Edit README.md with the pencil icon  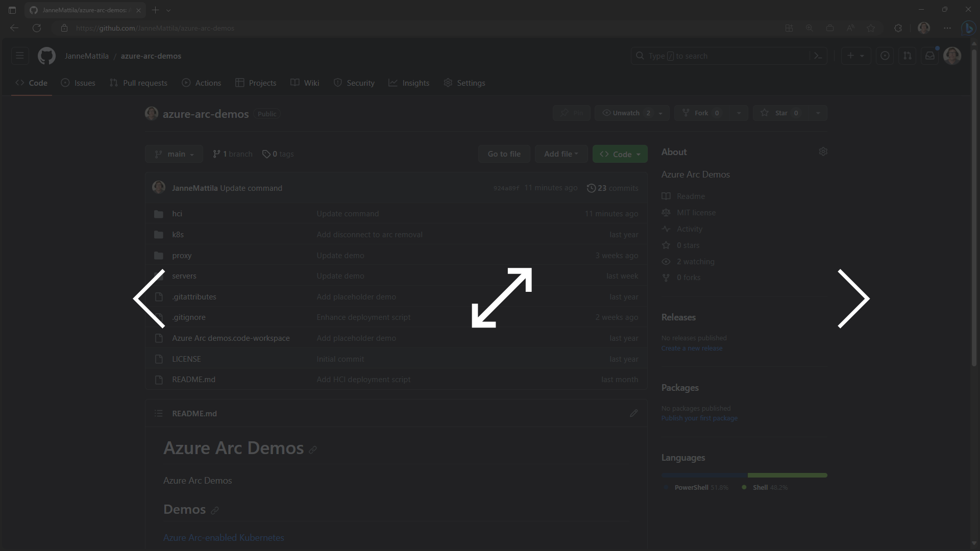click(633, 413)
